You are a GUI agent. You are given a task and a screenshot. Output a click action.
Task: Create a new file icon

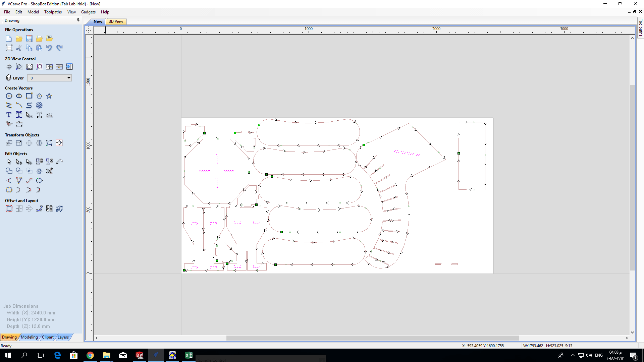(9, 39)
